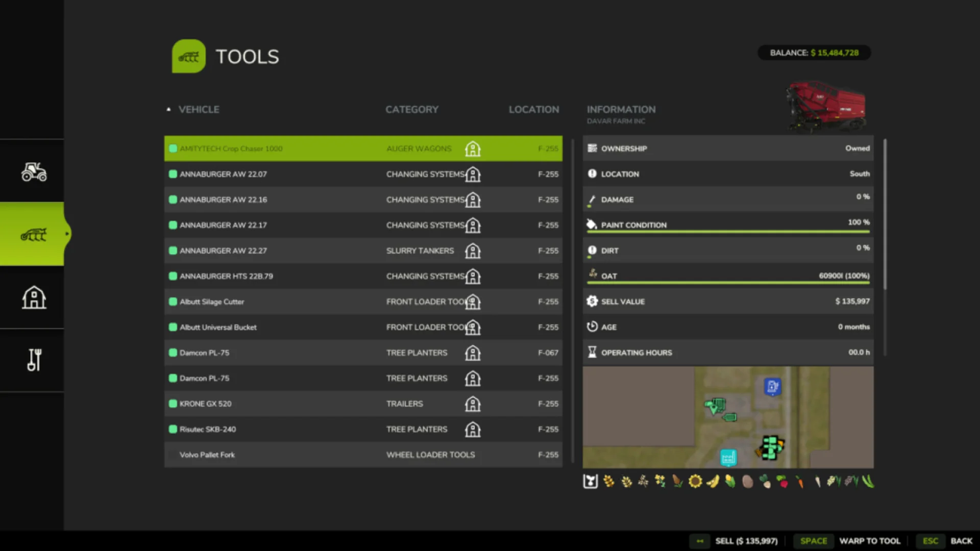
Task: Sort the list by the LOCATION column
Action: click(534, 109)
